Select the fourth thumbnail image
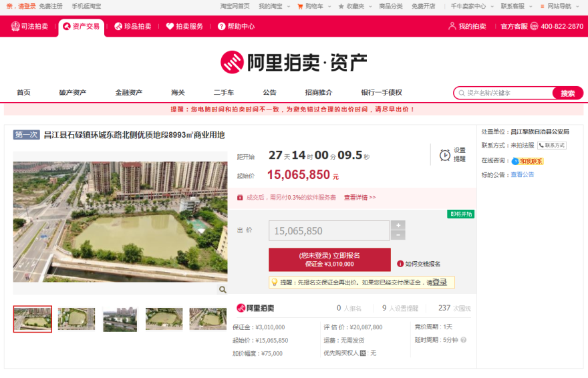Image resolution: width=588 pixels, height=378 pixels. click(164, 319)
